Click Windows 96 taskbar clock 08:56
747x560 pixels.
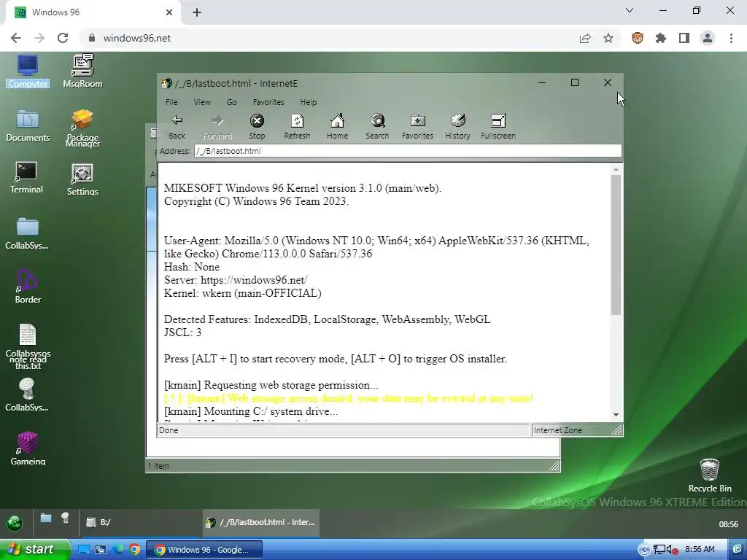point(729,524)
